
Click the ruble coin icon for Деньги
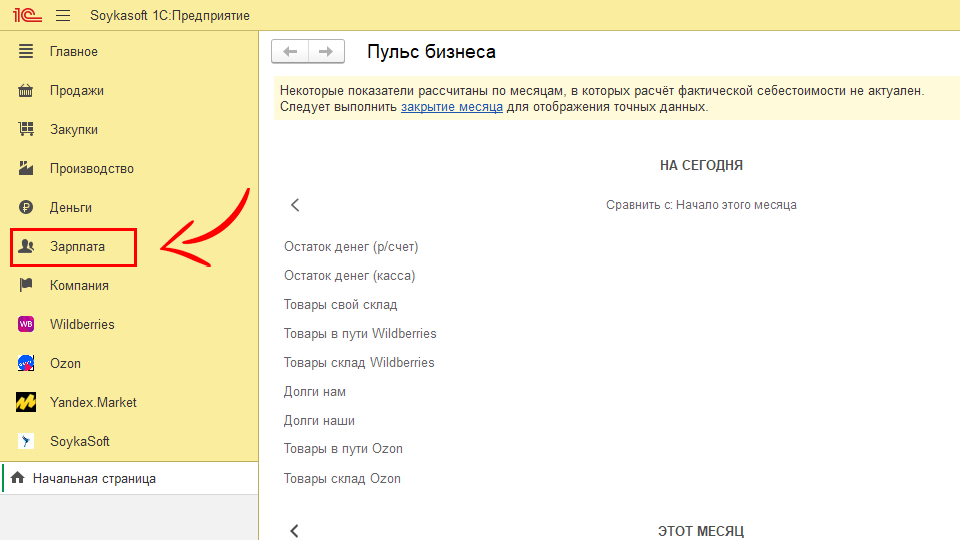pyautogui.click(x=27, y=208)
